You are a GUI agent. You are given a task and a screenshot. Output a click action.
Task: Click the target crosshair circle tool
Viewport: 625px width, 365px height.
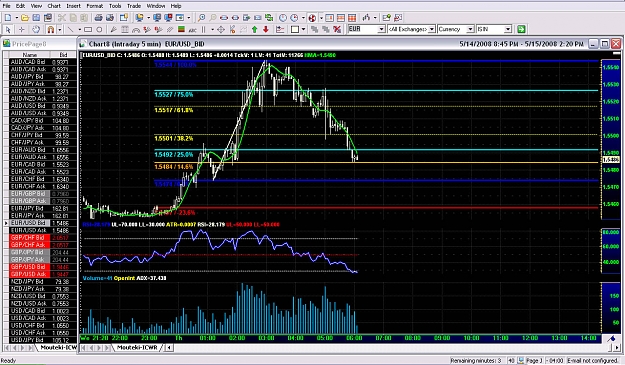tap(220, 29)
